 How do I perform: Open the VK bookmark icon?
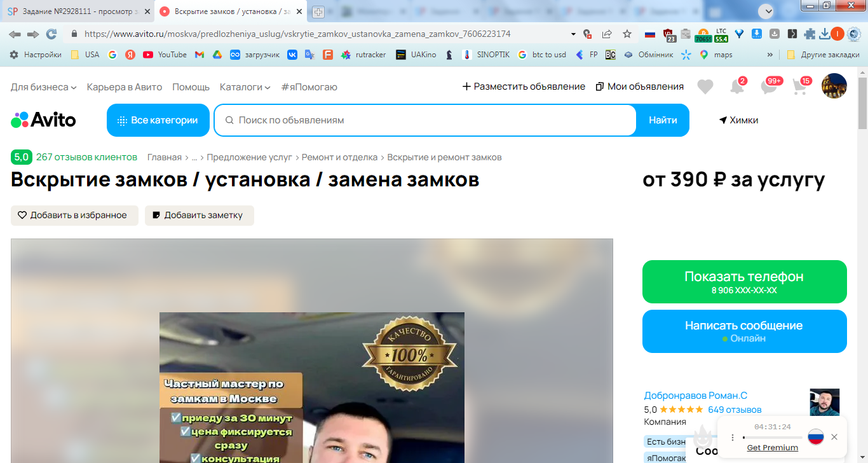pyautogui.click(x=292, y=55)
